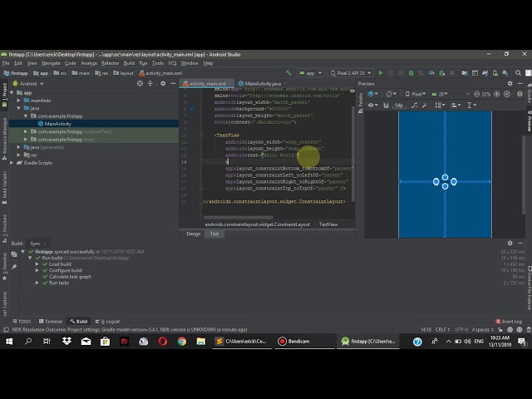Open Project panel gear settings
Screen dimensions: 532x399
point(163,83)
